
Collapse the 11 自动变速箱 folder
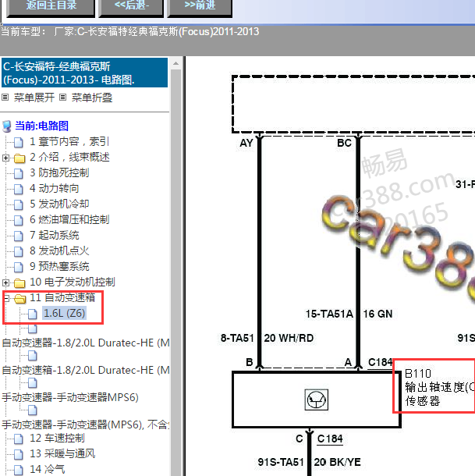coord(6,298)
